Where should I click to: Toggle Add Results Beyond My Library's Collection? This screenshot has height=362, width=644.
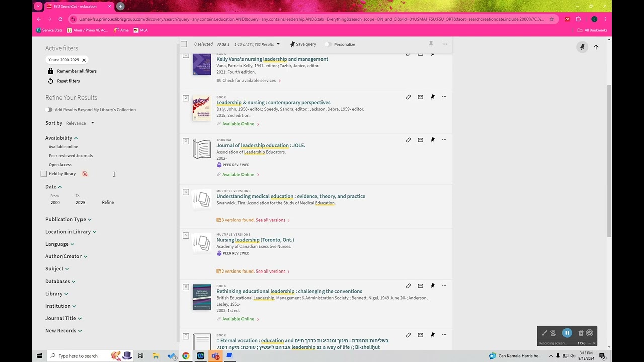pos(49,110)
